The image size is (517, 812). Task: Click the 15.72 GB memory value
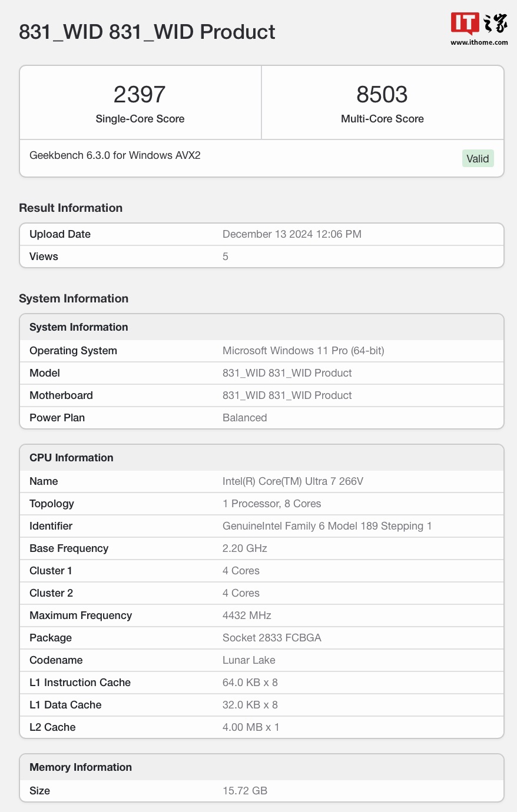(x=245, y=791)
